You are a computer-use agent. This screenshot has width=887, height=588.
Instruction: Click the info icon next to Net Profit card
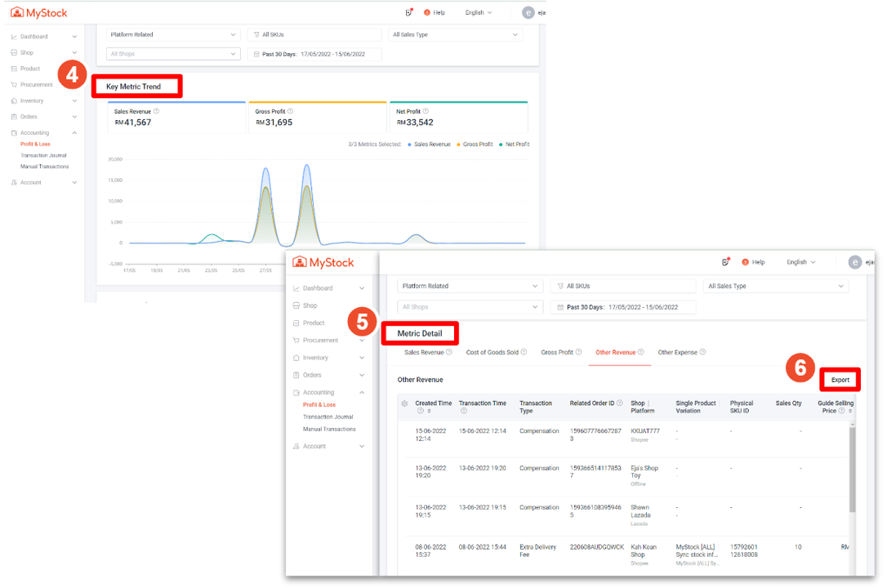coord(426,111)
